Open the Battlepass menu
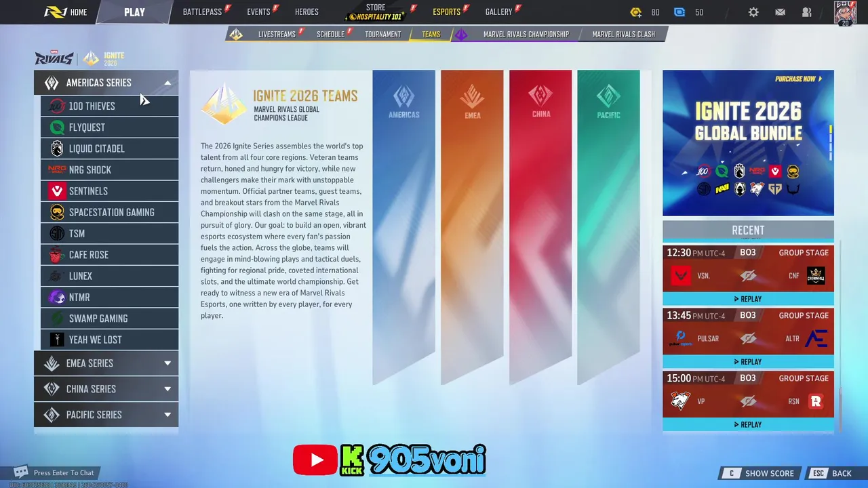The width and height of the screenshot is (868, 488). 203,12
